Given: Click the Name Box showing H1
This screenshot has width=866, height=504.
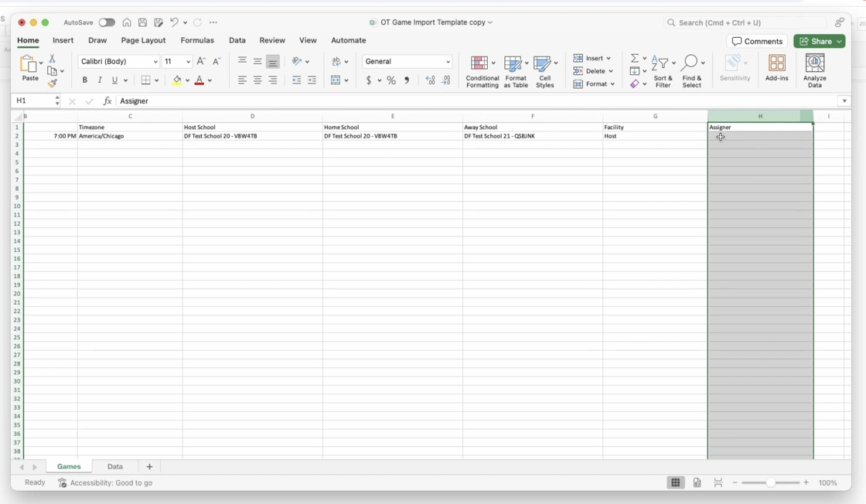Looking at the screenshot, I should click(31, 101).
